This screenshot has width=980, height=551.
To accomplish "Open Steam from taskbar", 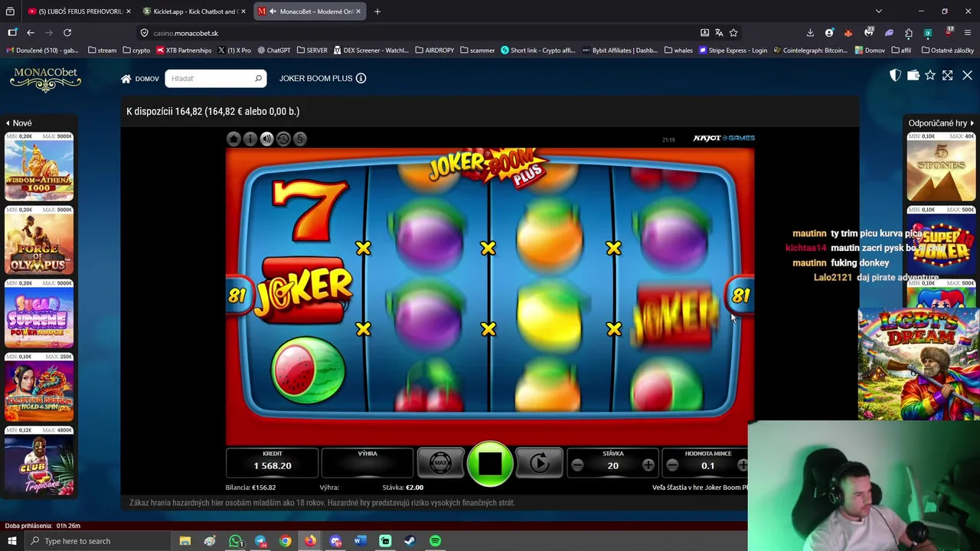I will point(410,541).
